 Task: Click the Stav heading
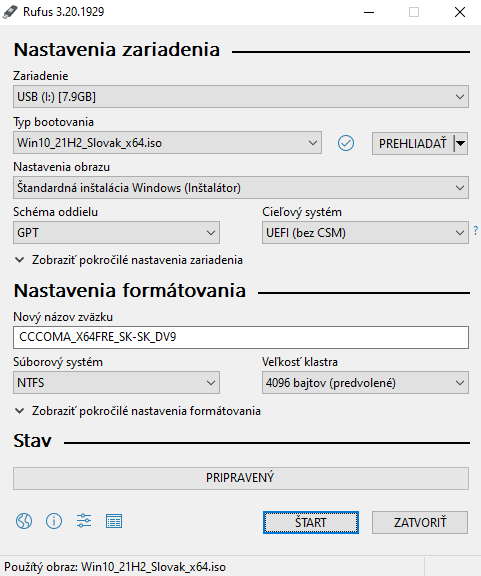(x=32, y=440)
